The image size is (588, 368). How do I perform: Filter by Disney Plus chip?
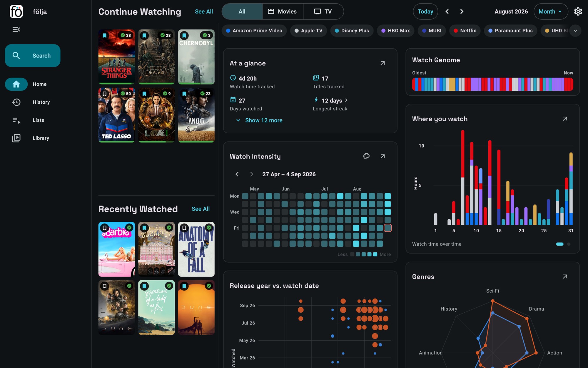[x=352, y=31]
